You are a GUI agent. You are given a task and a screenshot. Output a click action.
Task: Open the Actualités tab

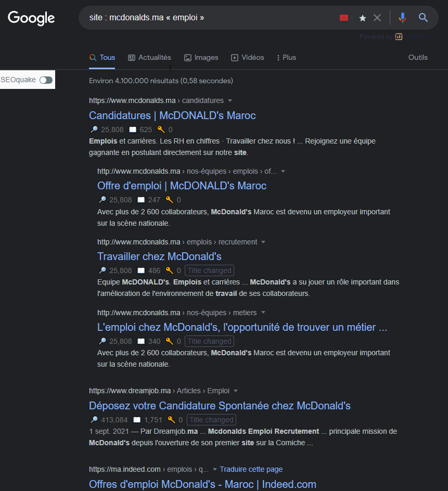(149, 57)
